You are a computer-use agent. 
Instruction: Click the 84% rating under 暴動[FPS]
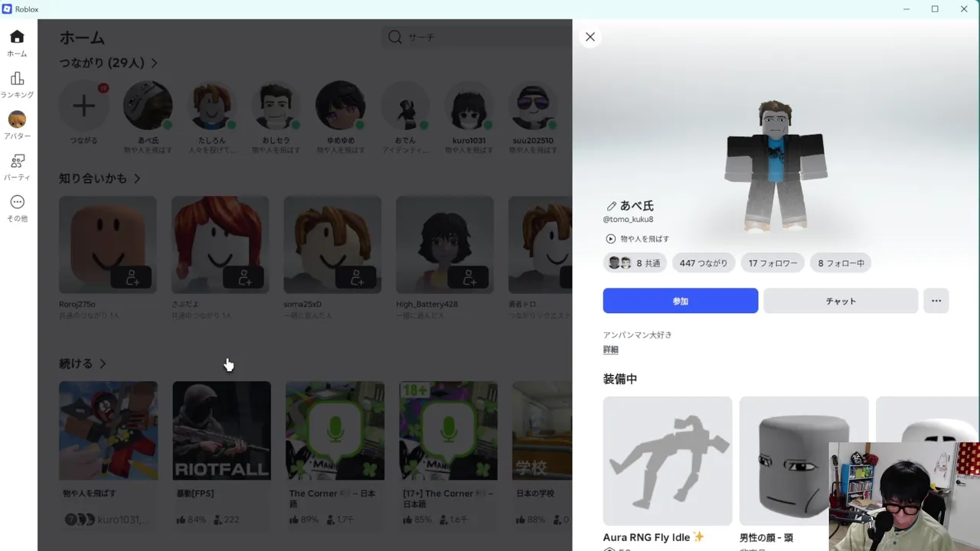coord(191,520)
